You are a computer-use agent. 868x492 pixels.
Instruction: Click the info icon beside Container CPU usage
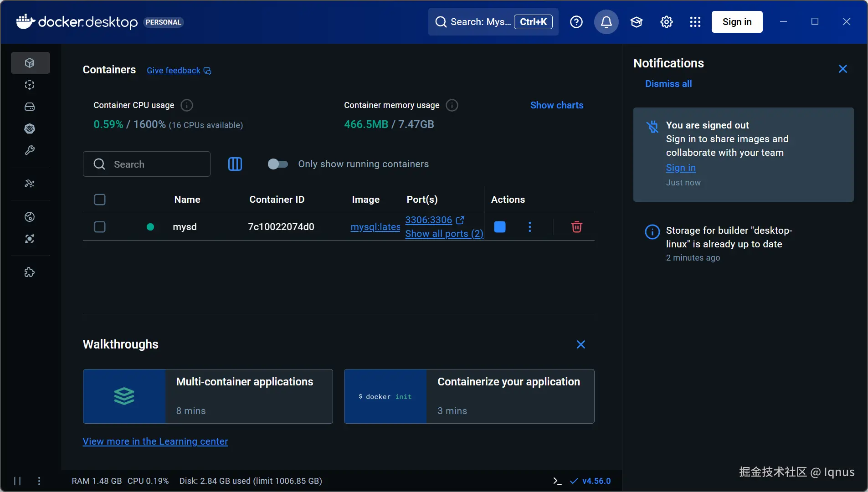click(x=187, y=105)
